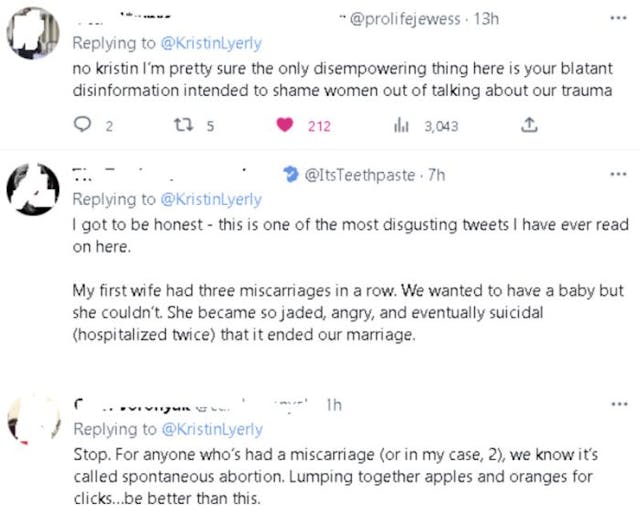Screen dimensions: 640x517
Task: Share the prolifejewess tweet
Action: click(530, 126)
